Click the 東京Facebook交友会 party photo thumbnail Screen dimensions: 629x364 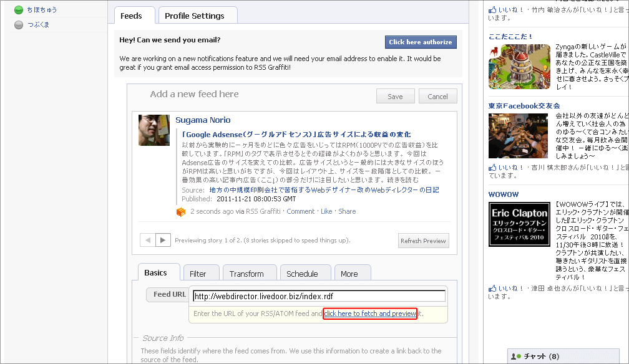click(518, 136)
